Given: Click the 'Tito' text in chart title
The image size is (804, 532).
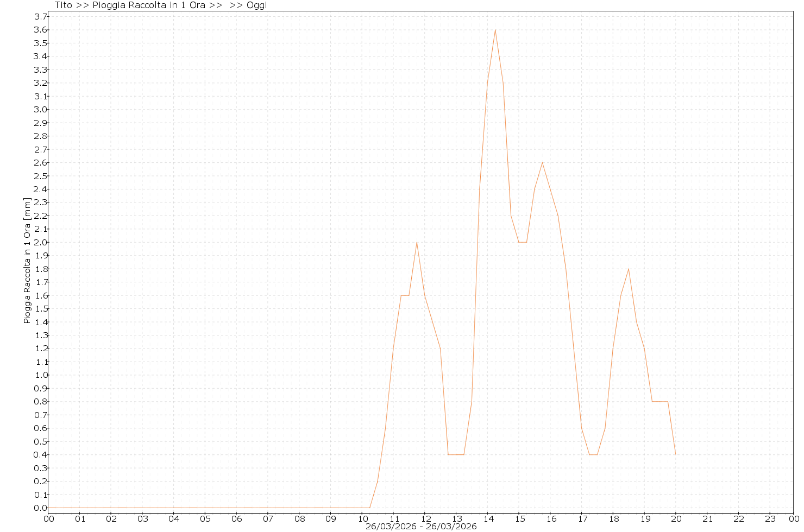Looking at the screenshot, I should pos(63,5).
